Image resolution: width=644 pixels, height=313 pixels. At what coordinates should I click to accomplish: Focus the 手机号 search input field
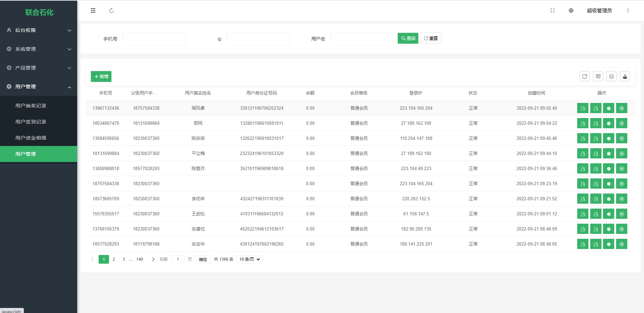coord(154,39)
